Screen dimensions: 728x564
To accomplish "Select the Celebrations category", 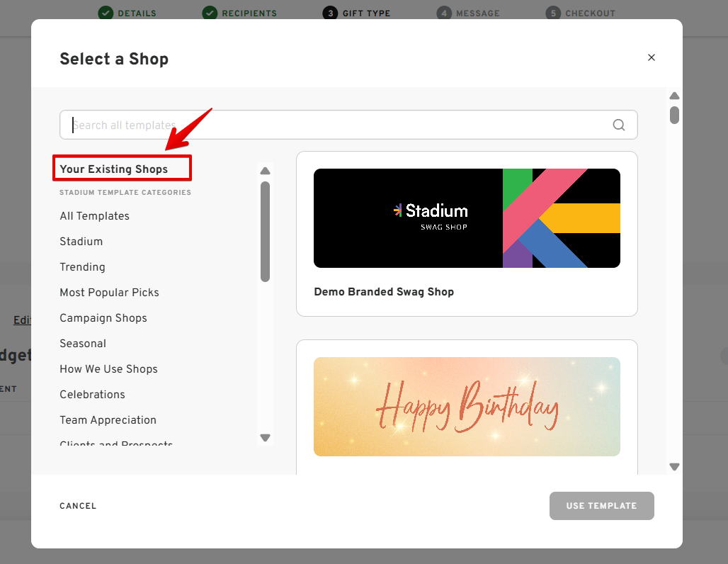I will point(92,395).
